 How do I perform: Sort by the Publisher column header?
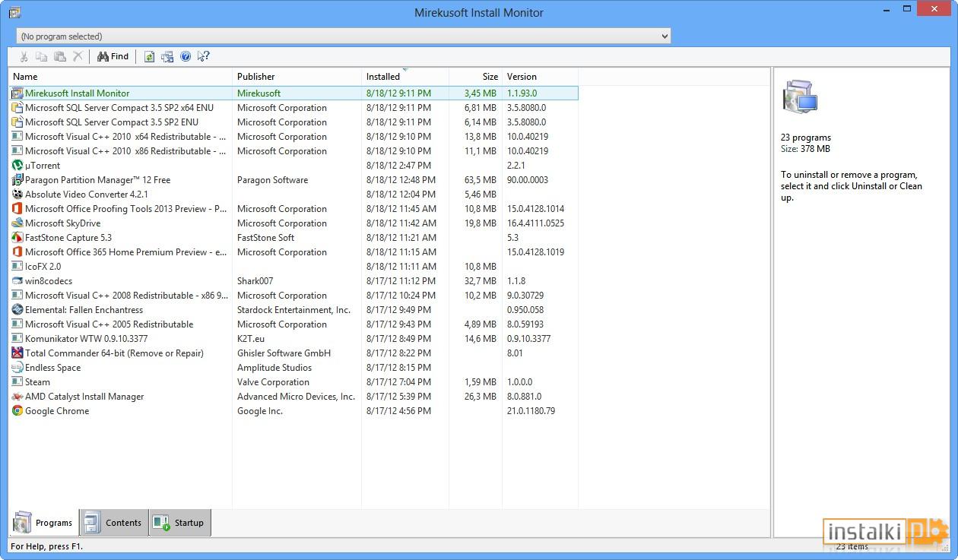coord(297,76)
